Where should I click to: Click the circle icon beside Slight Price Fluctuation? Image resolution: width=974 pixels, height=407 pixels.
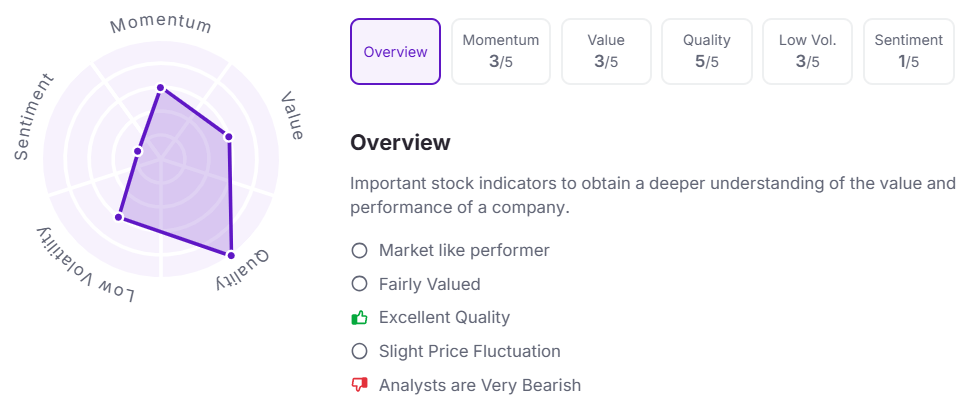(360, 352)
